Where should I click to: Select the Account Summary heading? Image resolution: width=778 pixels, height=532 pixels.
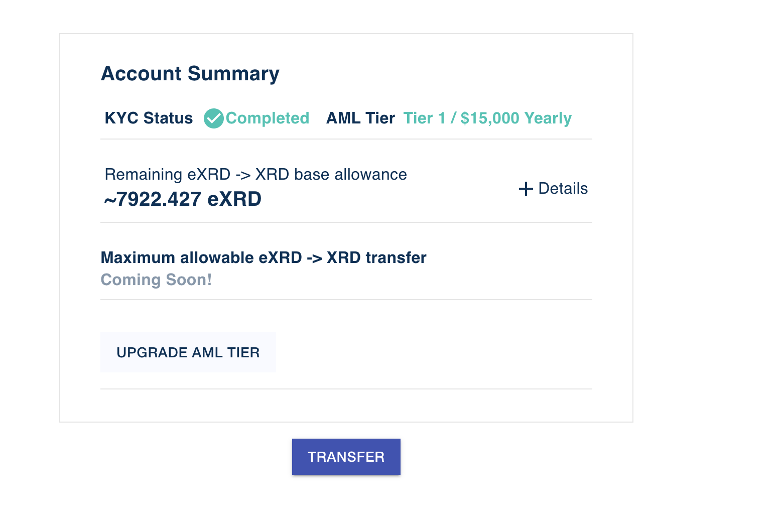coord(190,74)
